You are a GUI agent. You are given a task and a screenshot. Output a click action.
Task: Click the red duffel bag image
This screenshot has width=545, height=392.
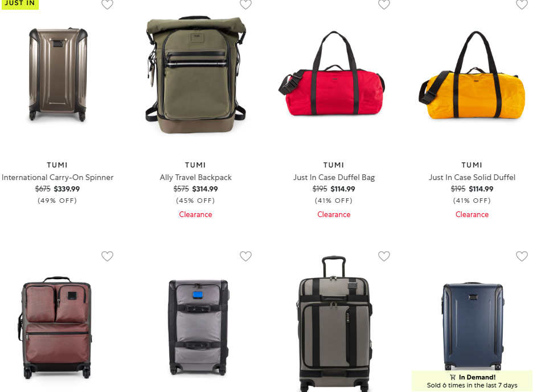tap(332, 73)
